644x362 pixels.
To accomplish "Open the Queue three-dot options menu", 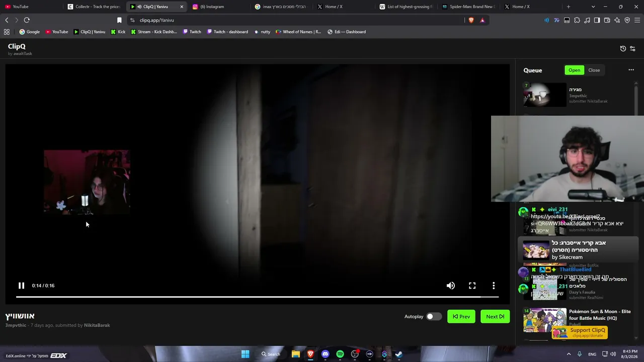I will (631, 70).
